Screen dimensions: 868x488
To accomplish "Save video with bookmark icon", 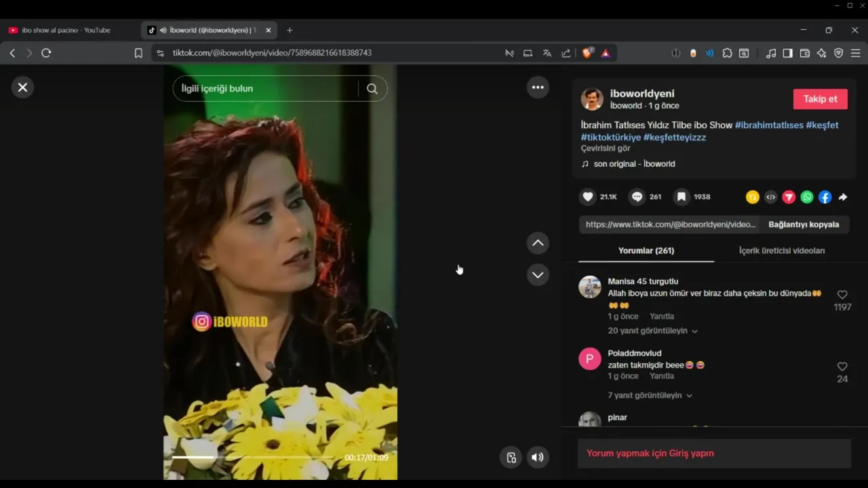I will [x=682, y=197].
